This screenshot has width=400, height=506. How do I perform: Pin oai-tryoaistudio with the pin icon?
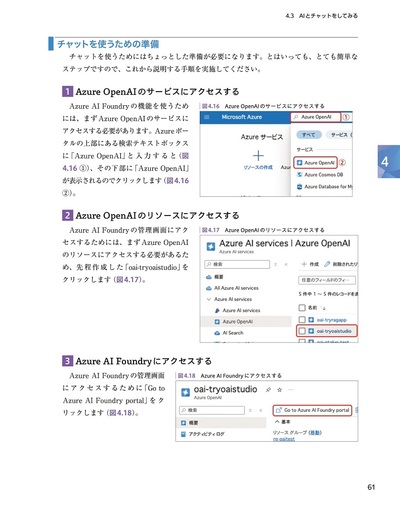(x=268, y=390)
